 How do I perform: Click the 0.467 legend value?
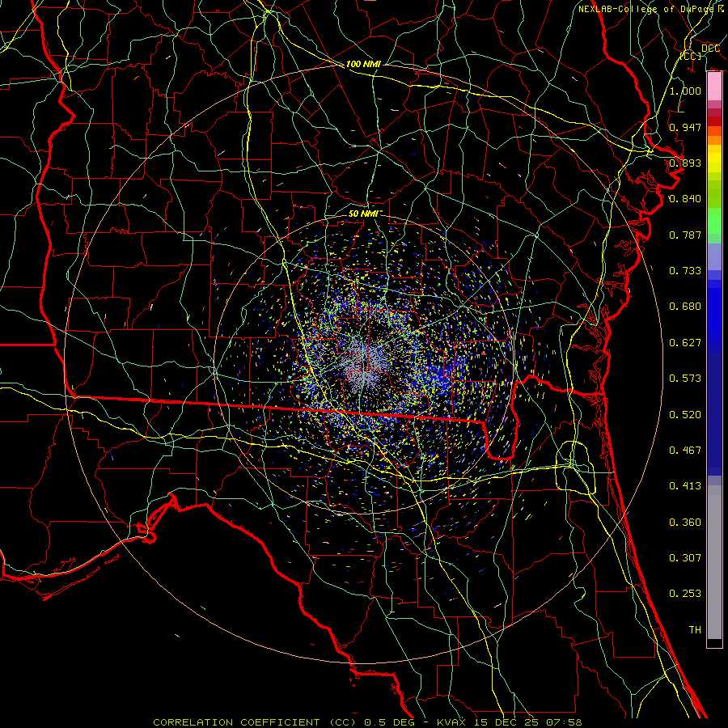click(x=685, y=451)
